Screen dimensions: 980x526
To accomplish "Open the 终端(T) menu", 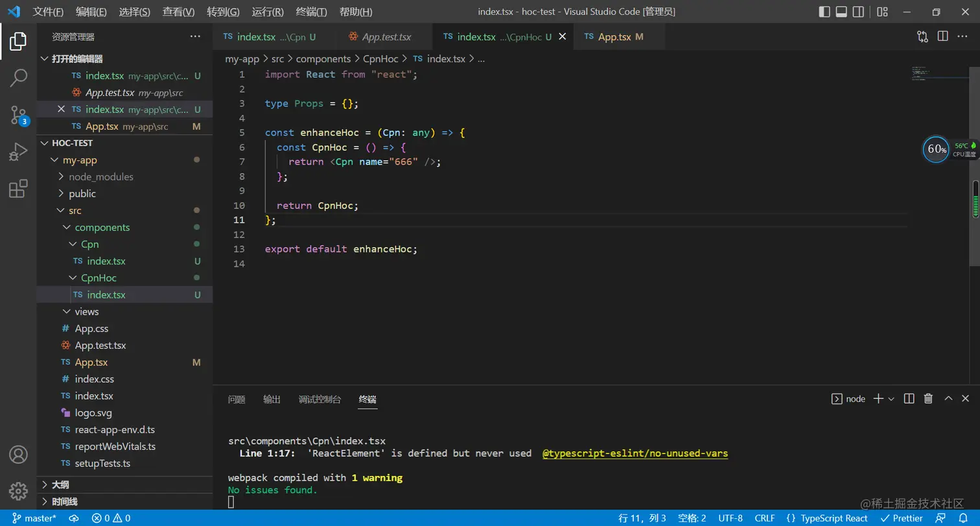I will 311,12.
